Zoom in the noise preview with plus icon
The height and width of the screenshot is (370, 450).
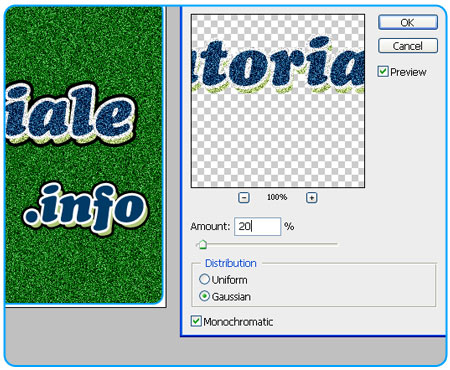click(312, 198)
